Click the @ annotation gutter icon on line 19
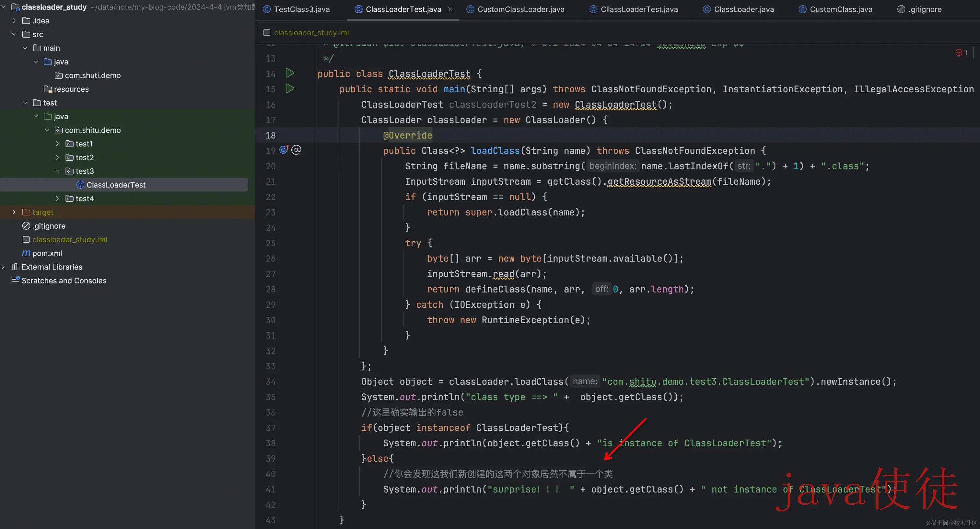Viewport: 980px width, 529px height. click(x=296, y=150)
